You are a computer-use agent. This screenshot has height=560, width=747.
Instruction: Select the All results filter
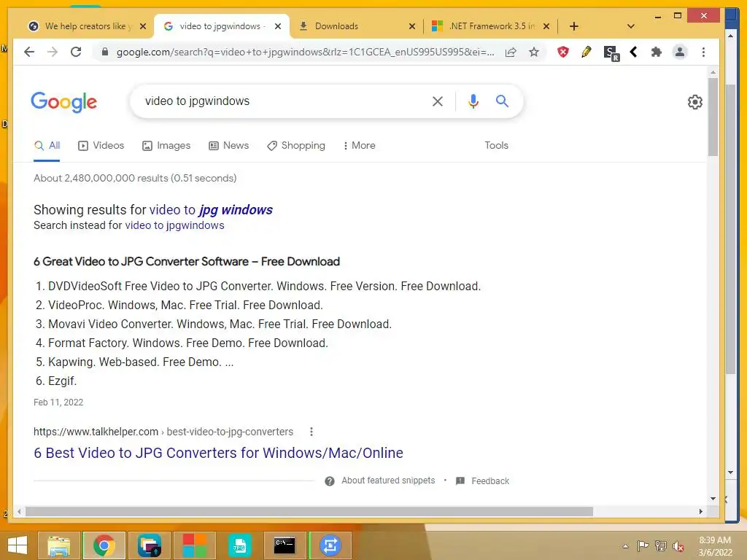tap(47, 145)
